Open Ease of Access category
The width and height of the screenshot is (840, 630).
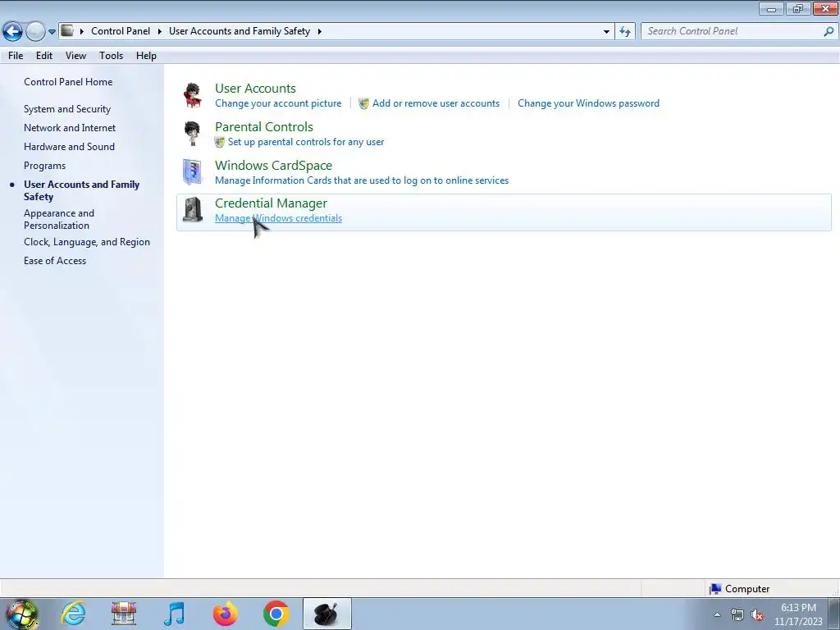[55, 260]
